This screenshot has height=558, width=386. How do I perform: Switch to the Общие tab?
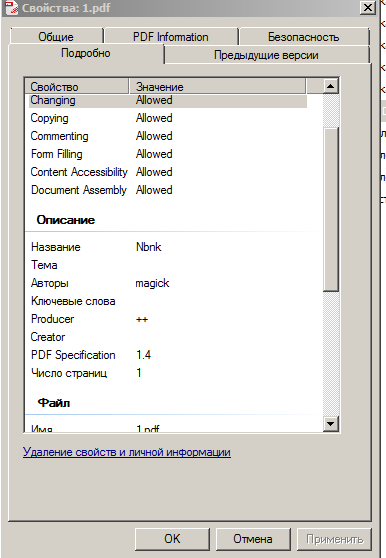click(x=56, y=36)
